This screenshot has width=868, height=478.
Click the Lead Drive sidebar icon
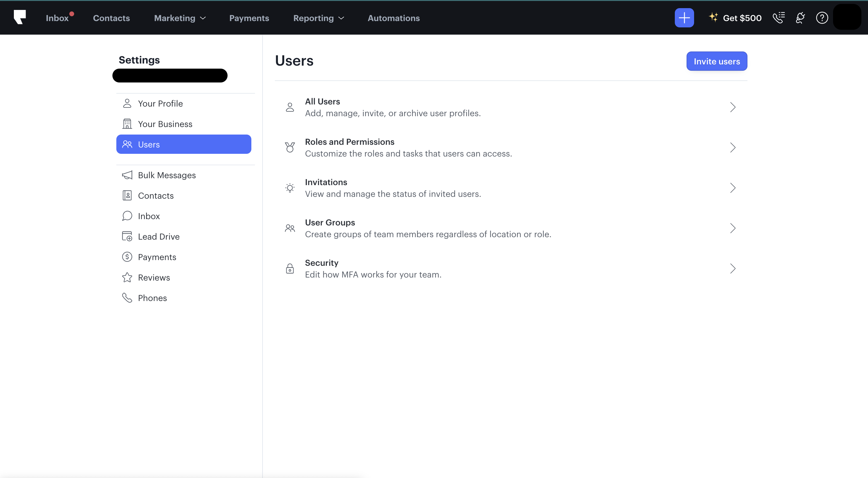click(x=127, y=236)
